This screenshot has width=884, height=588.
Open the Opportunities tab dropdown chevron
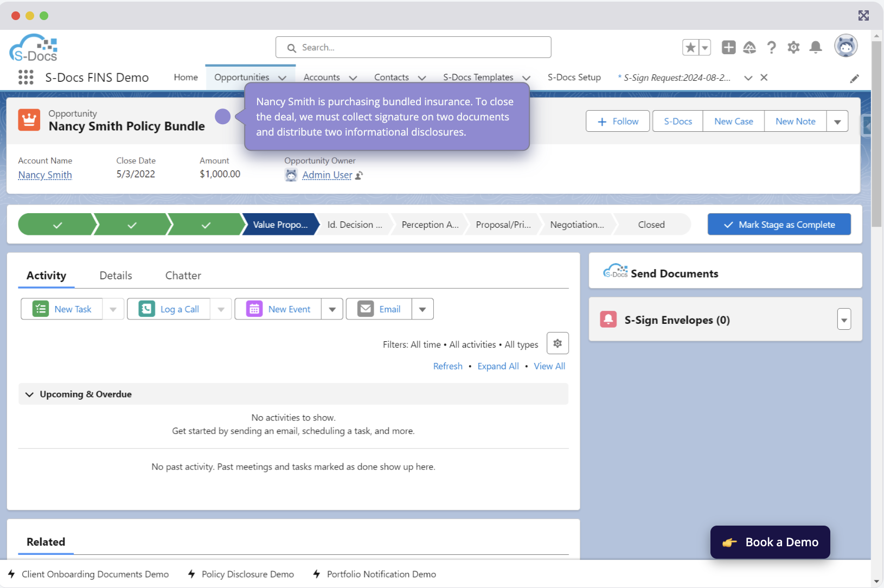(282, 78)
